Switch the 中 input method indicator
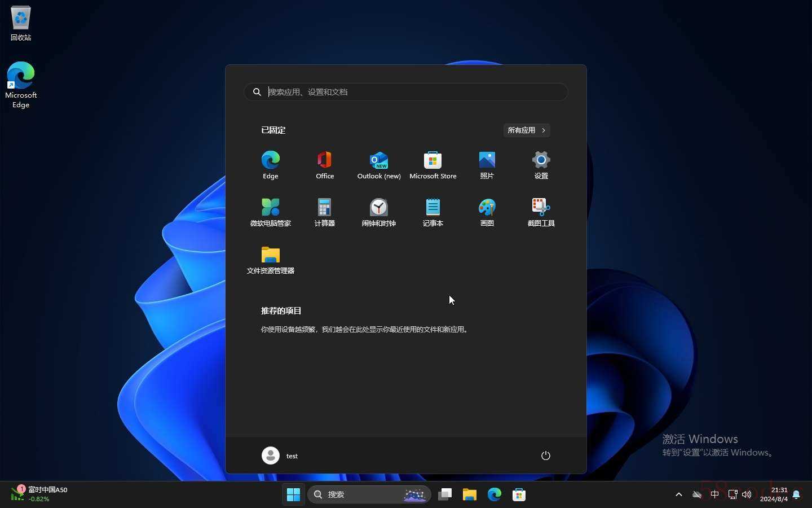This screenshot has height=508, width=812. (x=715, y=494)
